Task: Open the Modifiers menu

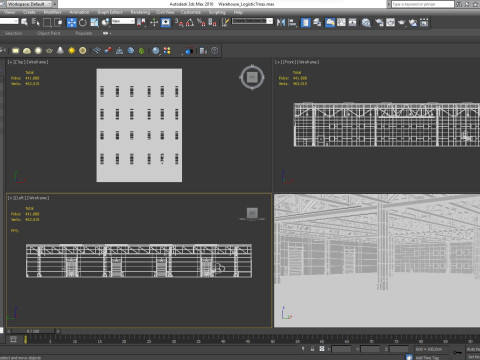Action: coord(52,12)
